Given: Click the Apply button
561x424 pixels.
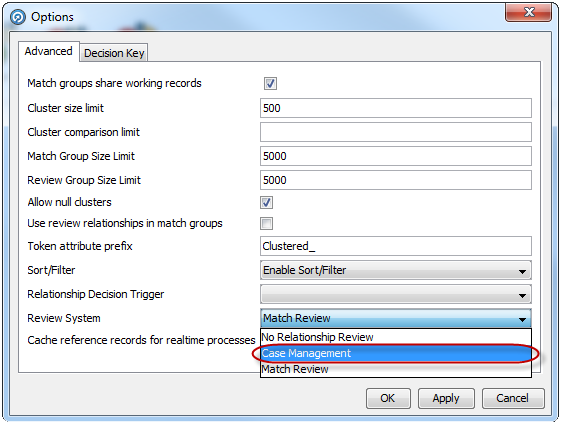Looking at the screenshot, I should coord(446,398).
